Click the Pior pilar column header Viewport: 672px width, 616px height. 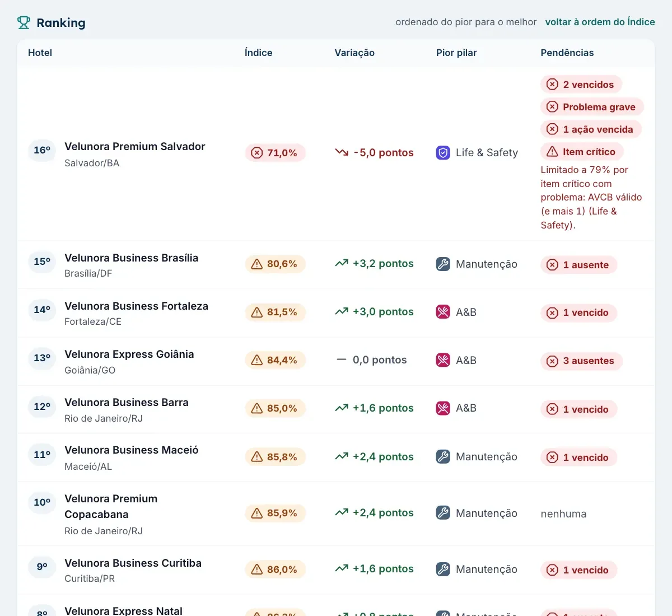(456, 53)
